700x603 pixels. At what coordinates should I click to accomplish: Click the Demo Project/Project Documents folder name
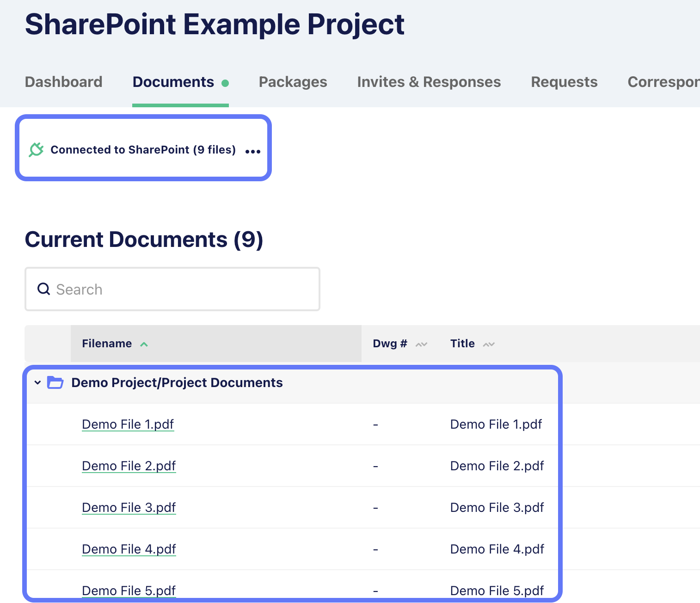177,382
